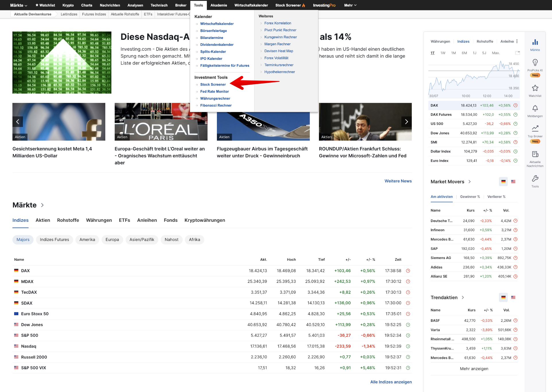The image size is (552, 392).
Task: Select the Asien/Pazifik filter chip
Action: click(x=142, y=240)
